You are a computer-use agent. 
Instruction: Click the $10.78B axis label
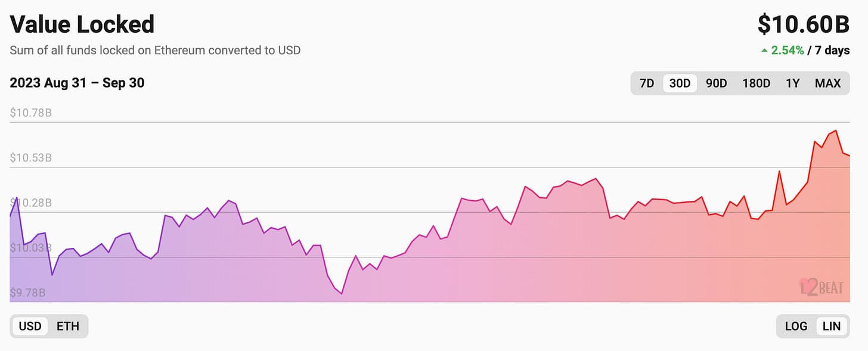pyautogui.click(x=31, y=113)
